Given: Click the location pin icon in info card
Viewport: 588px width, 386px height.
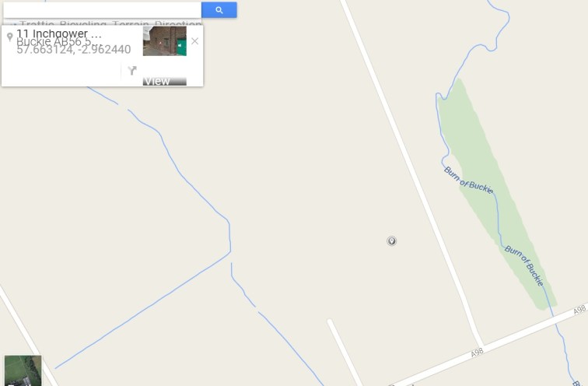Looking at the screenshot, I should pyautogui.click(x=10, y=37).
